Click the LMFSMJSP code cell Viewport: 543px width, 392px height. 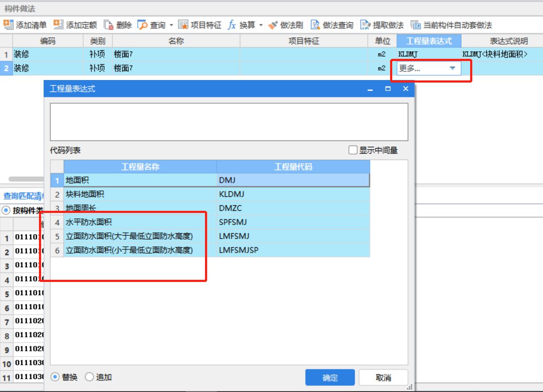293,250
